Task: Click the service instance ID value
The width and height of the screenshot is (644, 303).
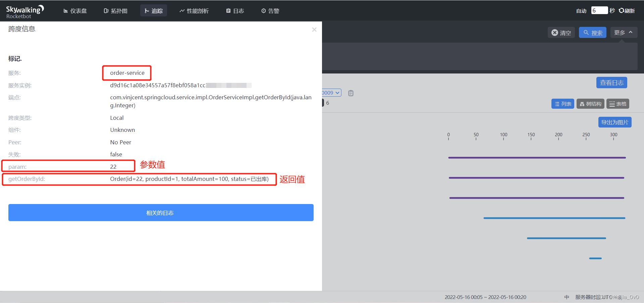Action: pos(181,85)
